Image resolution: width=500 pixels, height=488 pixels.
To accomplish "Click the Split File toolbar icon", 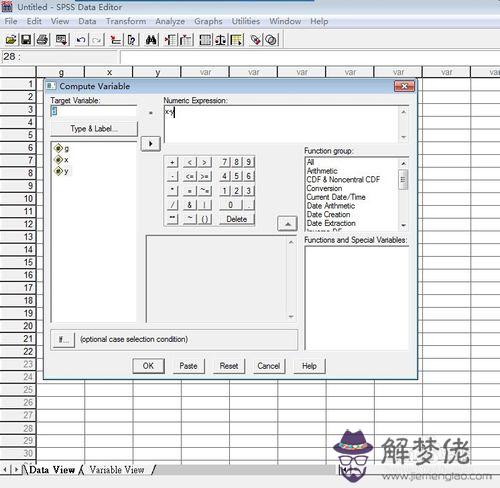I will point(205,40).
